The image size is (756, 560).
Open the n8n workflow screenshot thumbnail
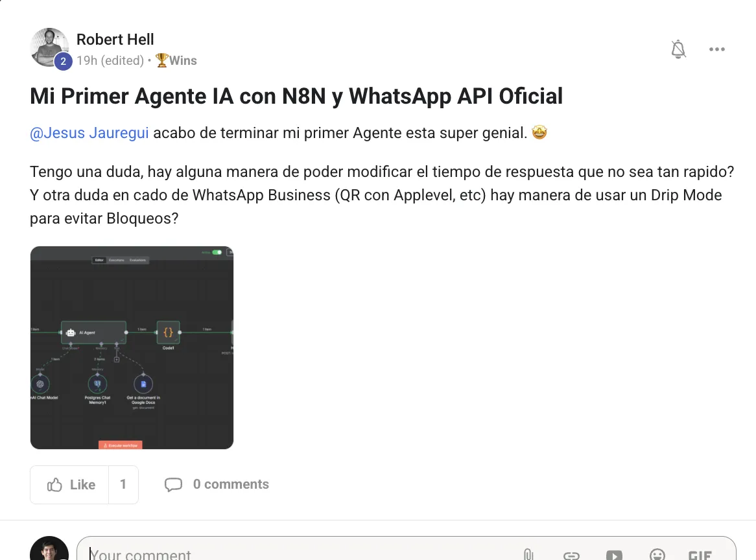(x=132, y=347)
